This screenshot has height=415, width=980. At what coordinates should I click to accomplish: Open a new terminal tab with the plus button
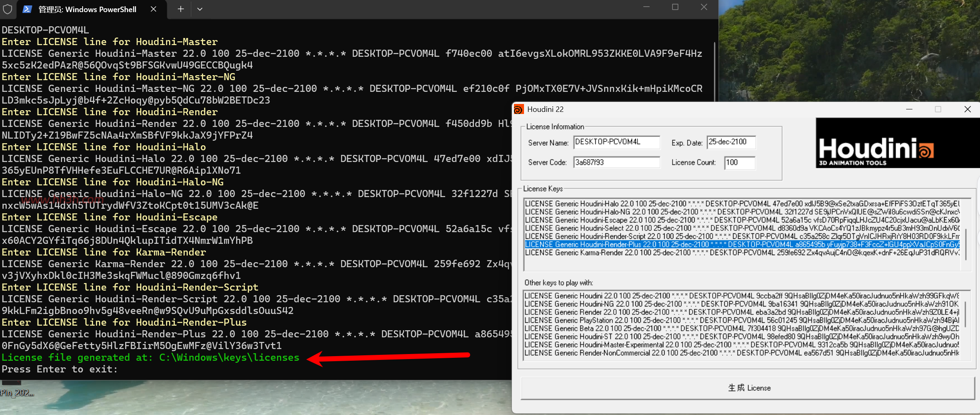pos(181,9)
